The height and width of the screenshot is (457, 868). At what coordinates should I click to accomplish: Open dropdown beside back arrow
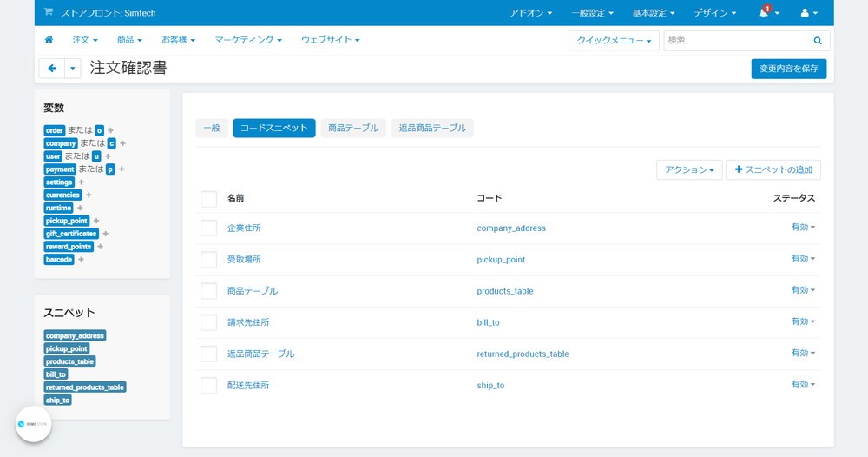(73, 68)
